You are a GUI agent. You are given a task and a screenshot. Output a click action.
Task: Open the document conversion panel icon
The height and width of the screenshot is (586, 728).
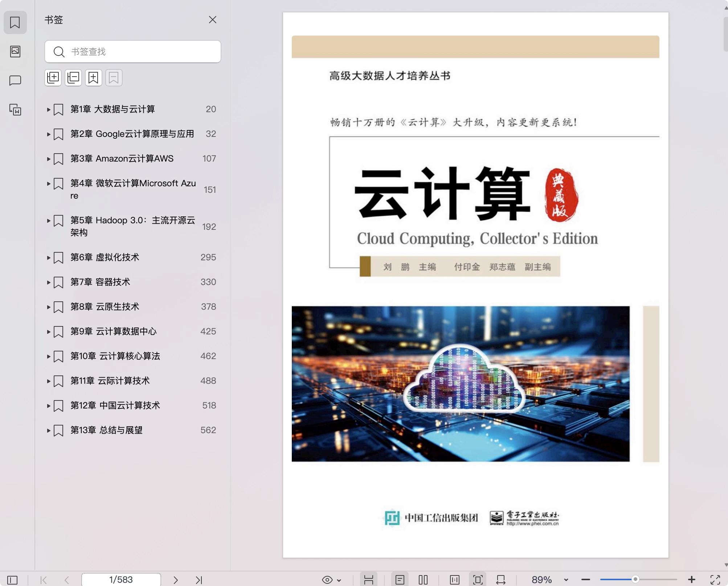15,109
